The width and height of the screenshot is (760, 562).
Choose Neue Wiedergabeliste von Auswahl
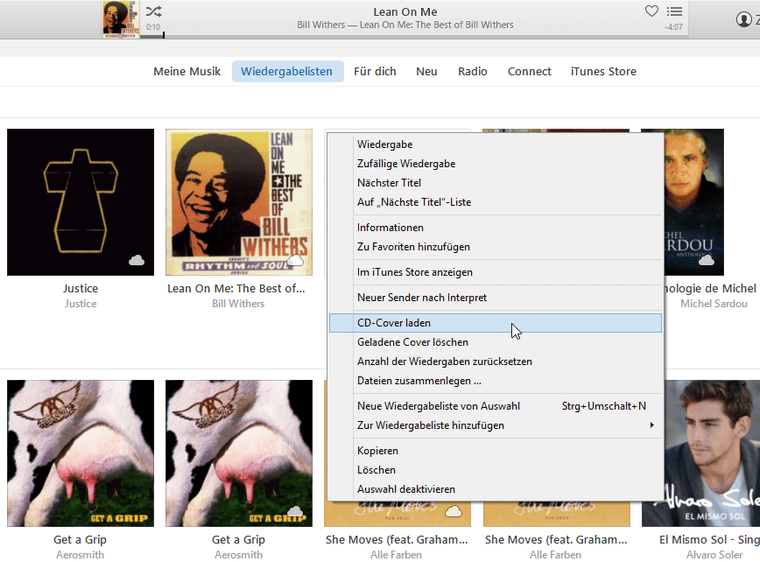point(495,406)
